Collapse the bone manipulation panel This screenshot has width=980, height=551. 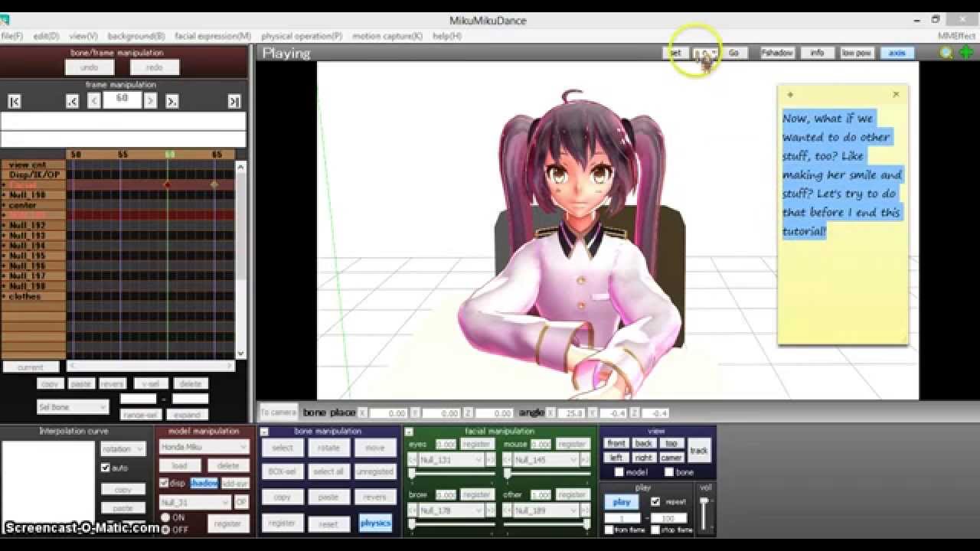[x=263, y=432]
